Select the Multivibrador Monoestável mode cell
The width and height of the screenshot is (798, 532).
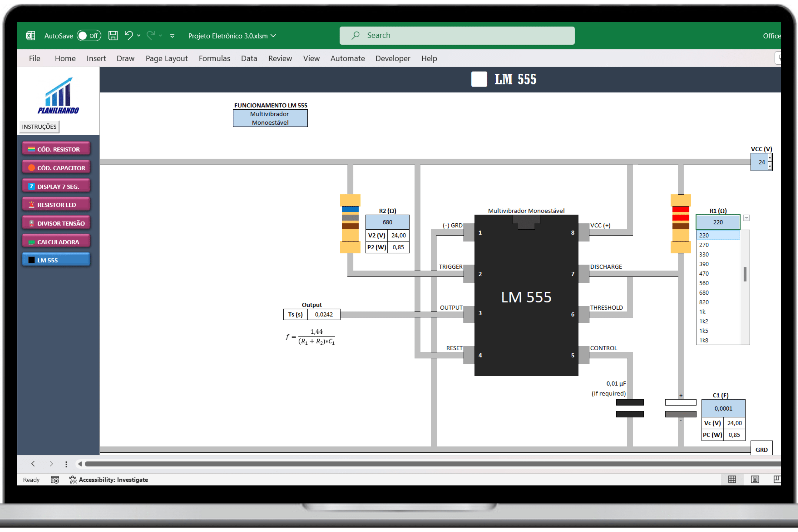(270, 118)
